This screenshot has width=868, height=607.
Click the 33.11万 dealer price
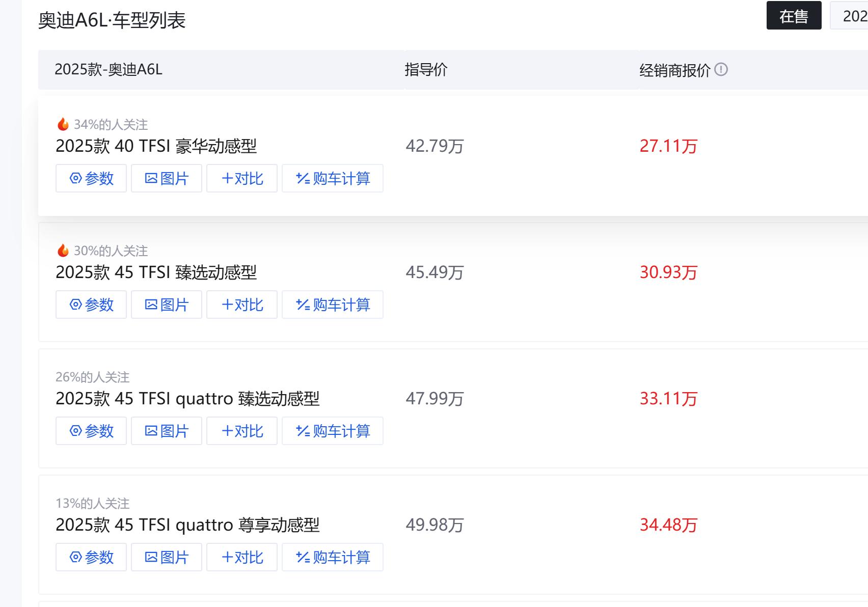[x=668, y=399]
